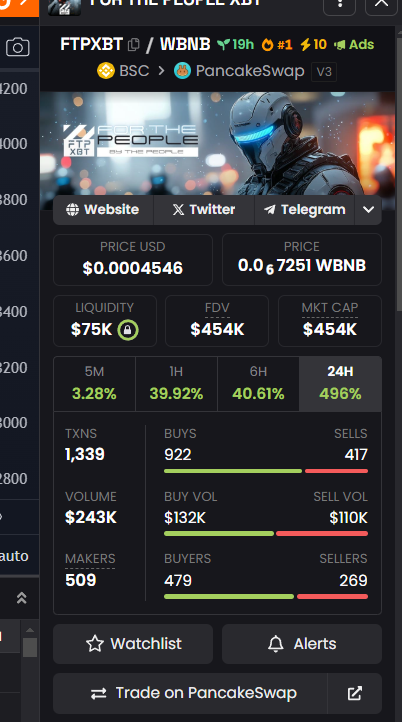The width and height of the screenshot is (402, 722).
Task: Click the WBNB price box
Action: (x=302, y=260)
